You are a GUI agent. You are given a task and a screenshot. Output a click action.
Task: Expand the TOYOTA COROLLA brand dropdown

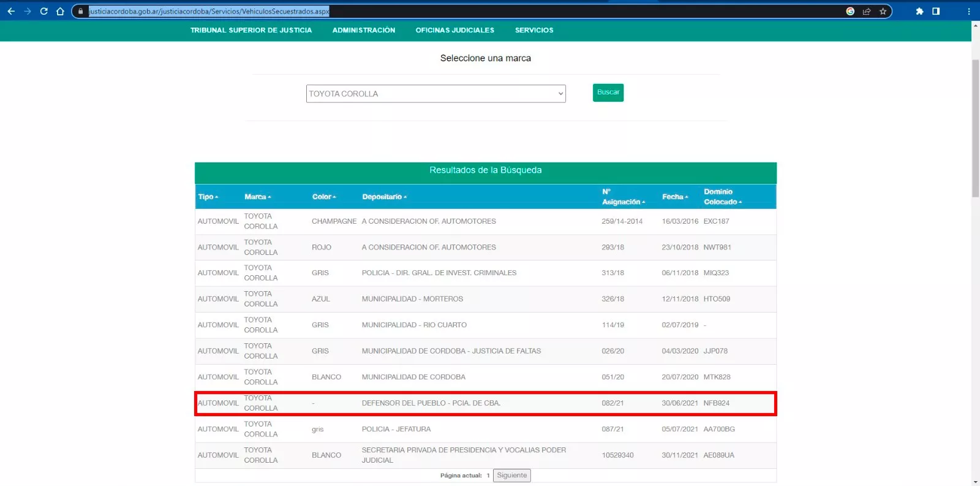(435, 94)
